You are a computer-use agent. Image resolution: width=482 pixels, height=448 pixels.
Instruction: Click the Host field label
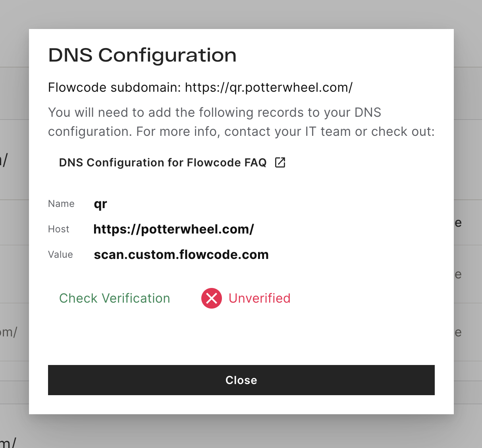[59, 229]
